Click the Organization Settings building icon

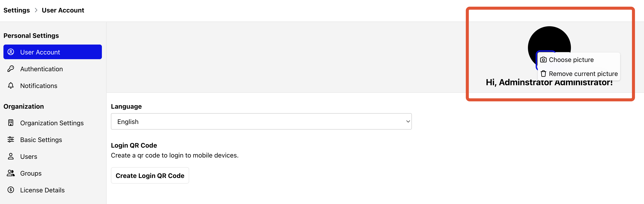(11, 123)
